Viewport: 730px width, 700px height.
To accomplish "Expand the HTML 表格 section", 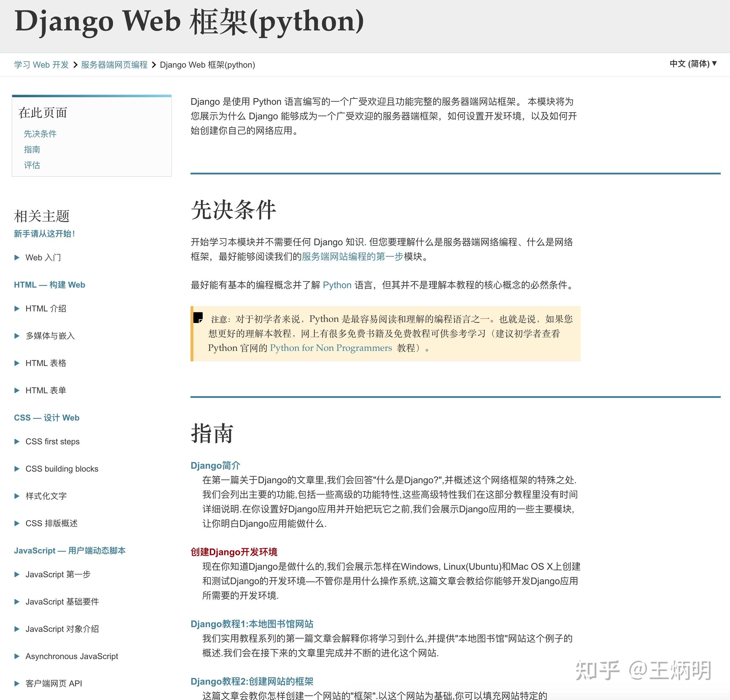I will coord(17,363).
